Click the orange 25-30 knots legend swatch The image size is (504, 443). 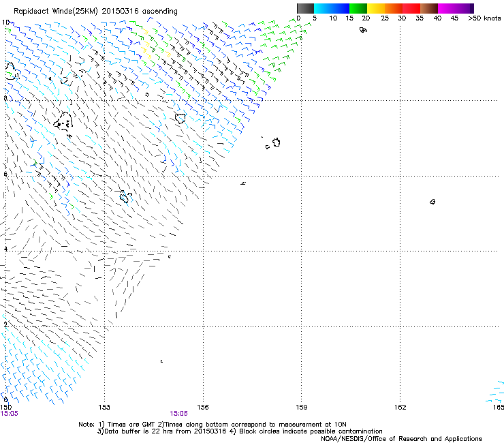pos(394,8)
